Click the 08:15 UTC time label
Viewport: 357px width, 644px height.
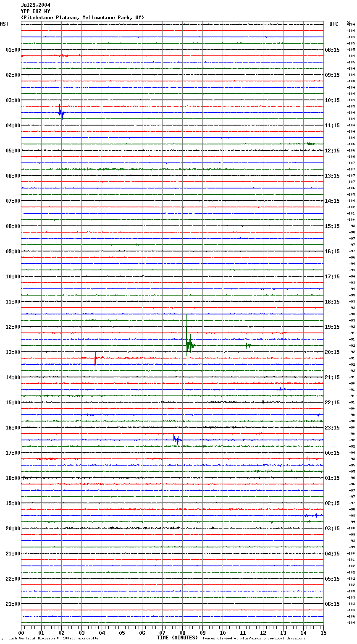coord(332,50)
